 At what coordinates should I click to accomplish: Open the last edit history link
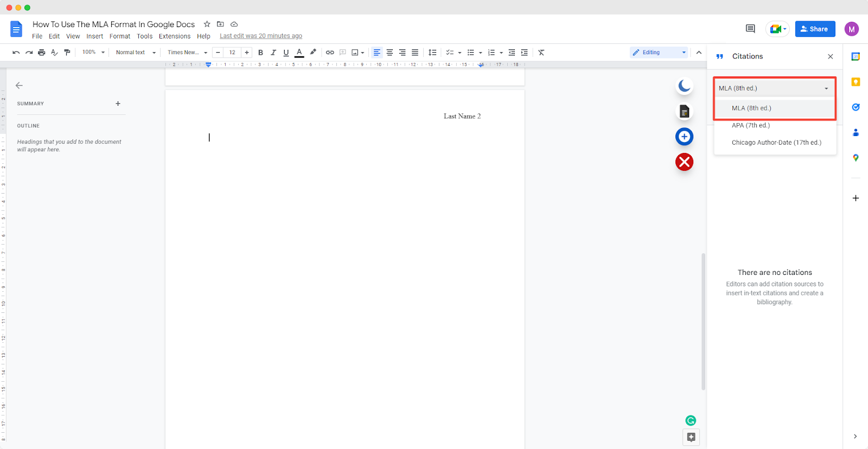(x=261, y=36)
